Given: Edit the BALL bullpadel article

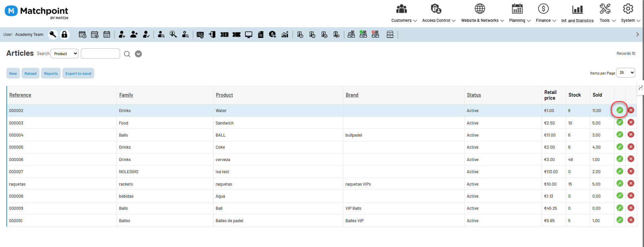Looking at the screenshot, I should (620, 135).
